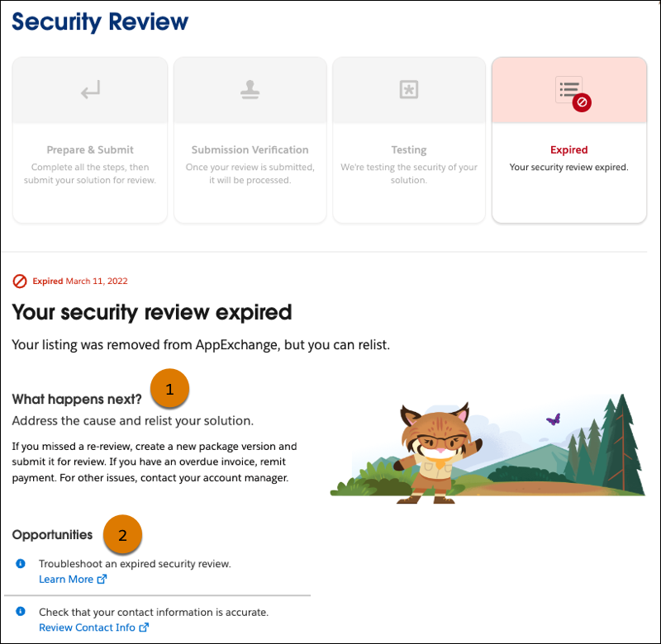This screenshot has width=661, height=644.
Task: Click the external icon after Review Contact Info
Action: 144,628
